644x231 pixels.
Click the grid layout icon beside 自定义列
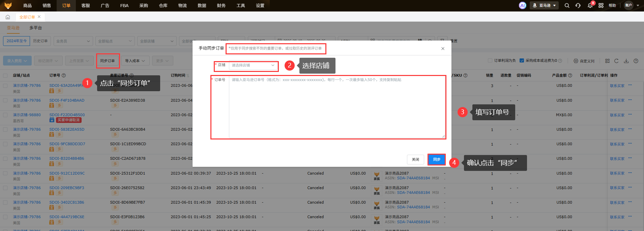point(607,61)
